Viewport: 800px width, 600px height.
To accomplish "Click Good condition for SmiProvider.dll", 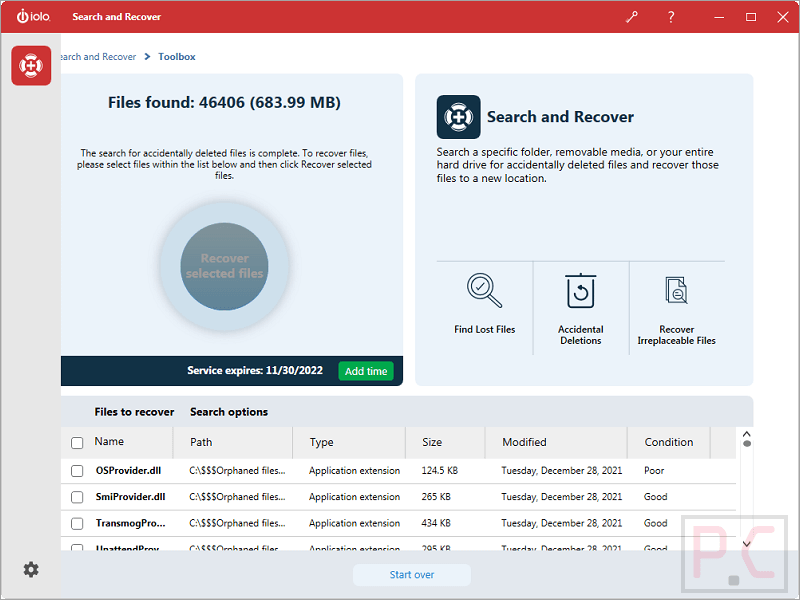I will pyautogui.click(x=656, y=497).
